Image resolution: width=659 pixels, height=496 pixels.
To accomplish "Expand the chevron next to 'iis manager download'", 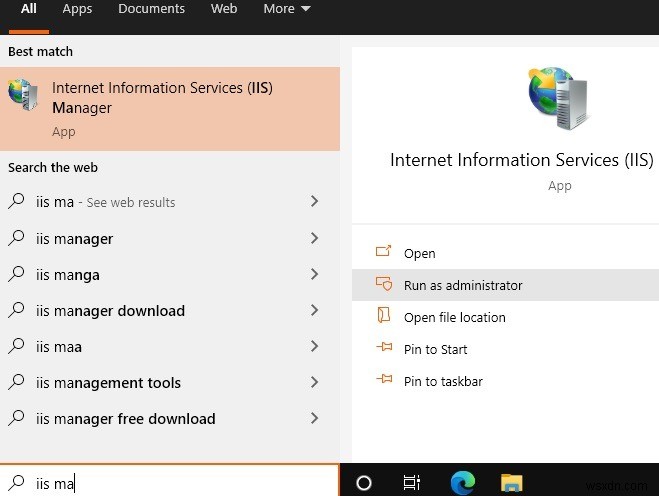I will 314,311.
